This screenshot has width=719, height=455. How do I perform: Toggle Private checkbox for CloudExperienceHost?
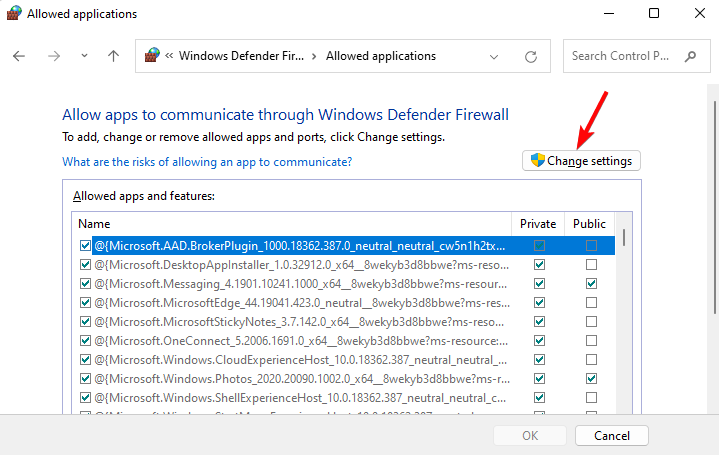tap(539, 360)
